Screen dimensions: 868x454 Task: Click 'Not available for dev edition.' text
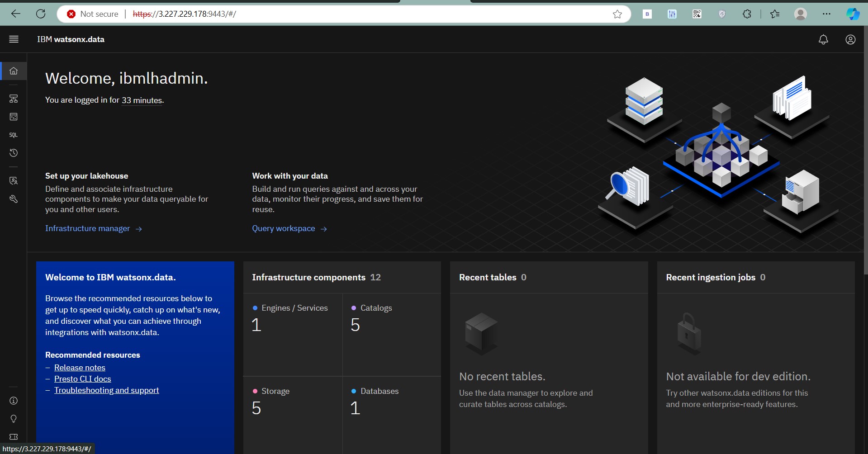coord(738,376)
